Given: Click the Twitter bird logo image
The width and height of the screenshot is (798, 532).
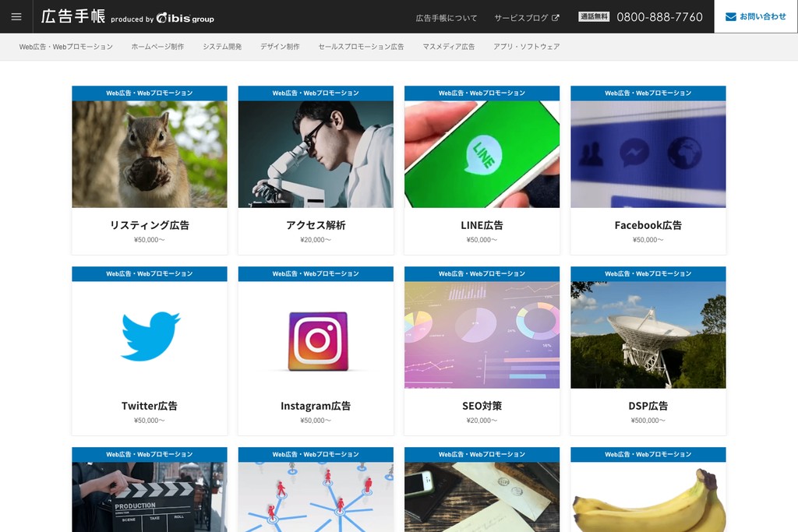Looking at the screenshot, I should click(150, 336).
